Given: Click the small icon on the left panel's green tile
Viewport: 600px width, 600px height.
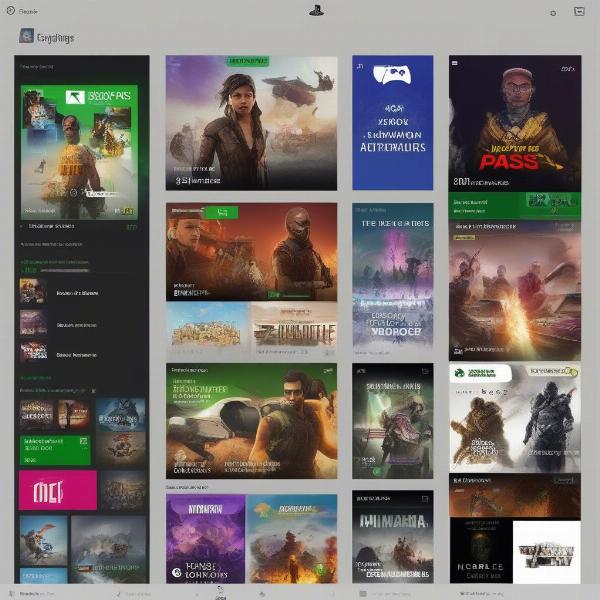Looking at the screenshot, I should [83, 441].
